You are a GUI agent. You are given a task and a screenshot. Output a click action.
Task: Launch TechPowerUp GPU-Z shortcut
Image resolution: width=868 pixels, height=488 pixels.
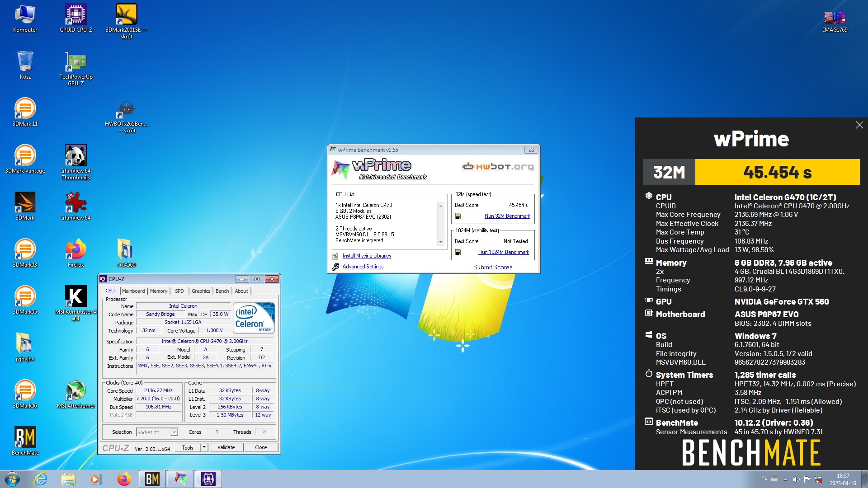click(x=75, y=69)
